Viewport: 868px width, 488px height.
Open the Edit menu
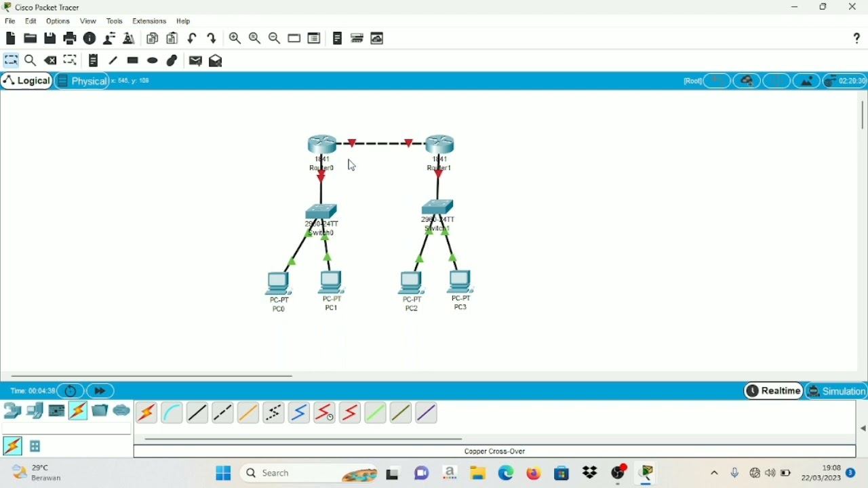pyautogui.click(x=31, y=21)
